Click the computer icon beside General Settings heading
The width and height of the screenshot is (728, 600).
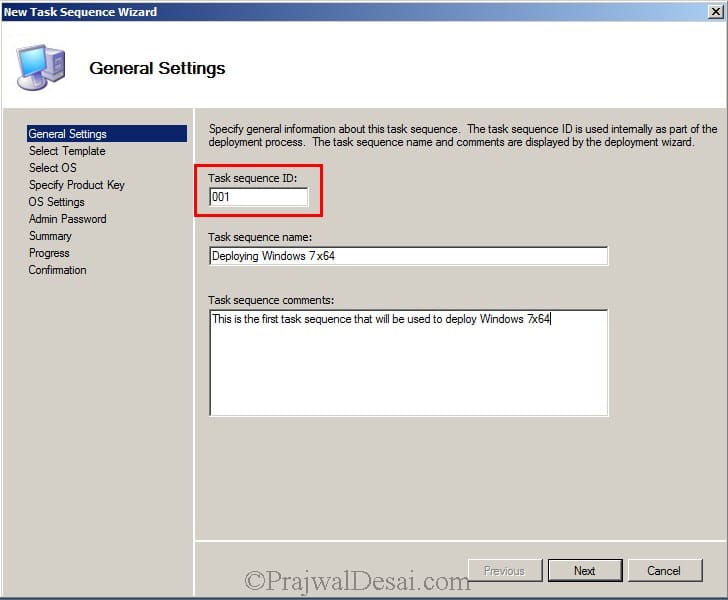pos(41,67)
